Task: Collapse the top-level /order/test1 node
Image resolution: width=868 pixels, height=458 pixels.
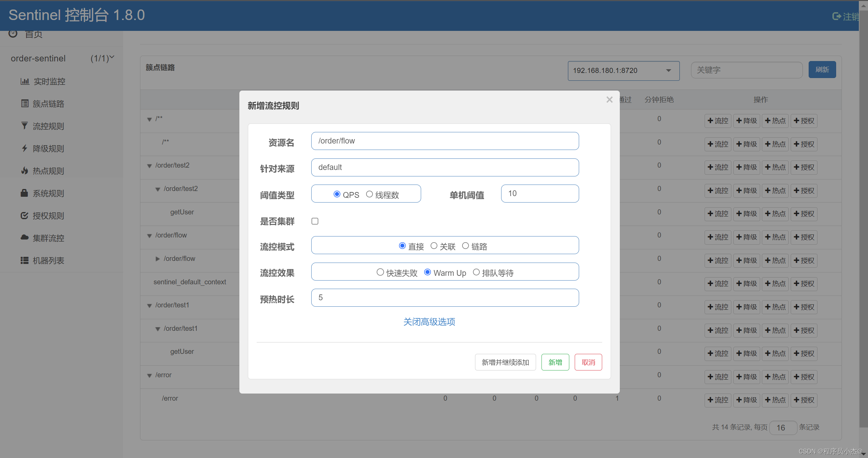Action: click(x=149, y=306)
